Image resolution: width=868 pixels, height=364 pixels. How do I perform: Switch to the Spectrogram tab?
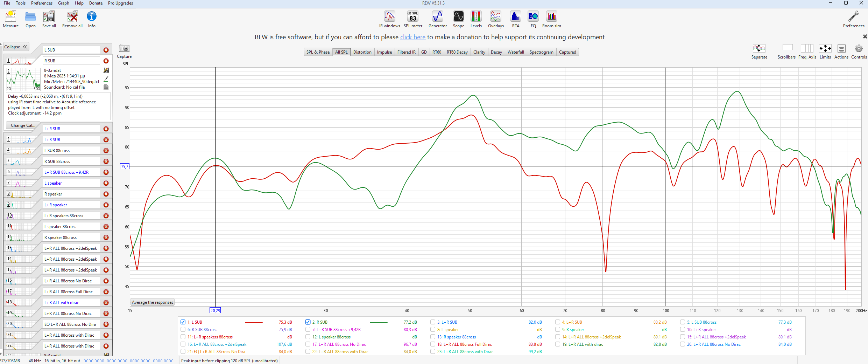click(541, 52)
